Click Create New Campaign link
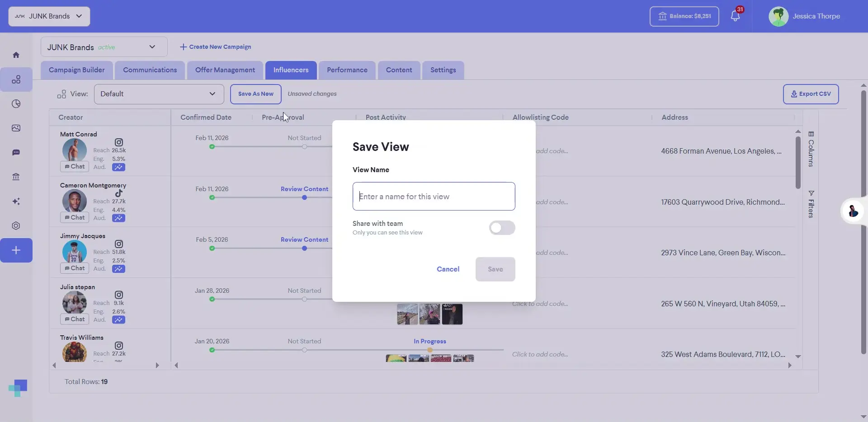This screenshot has height=422, width=868. [x=215, y=47]
